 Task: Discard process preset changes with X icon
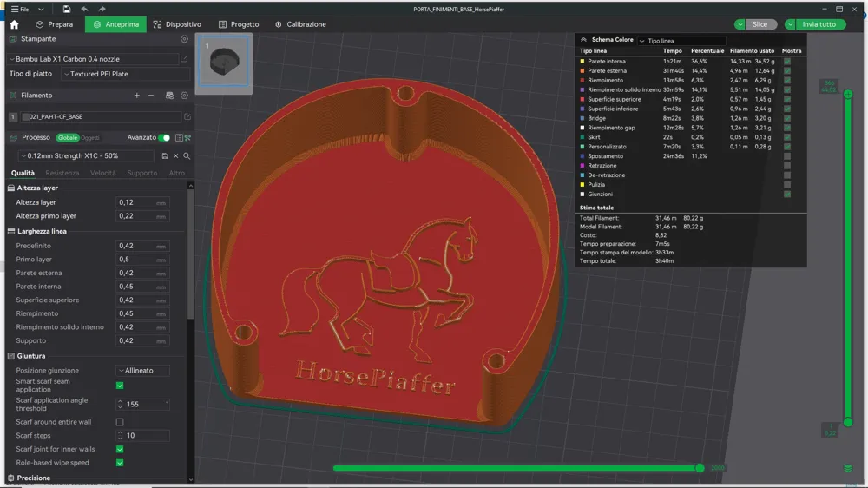[175, 156]
